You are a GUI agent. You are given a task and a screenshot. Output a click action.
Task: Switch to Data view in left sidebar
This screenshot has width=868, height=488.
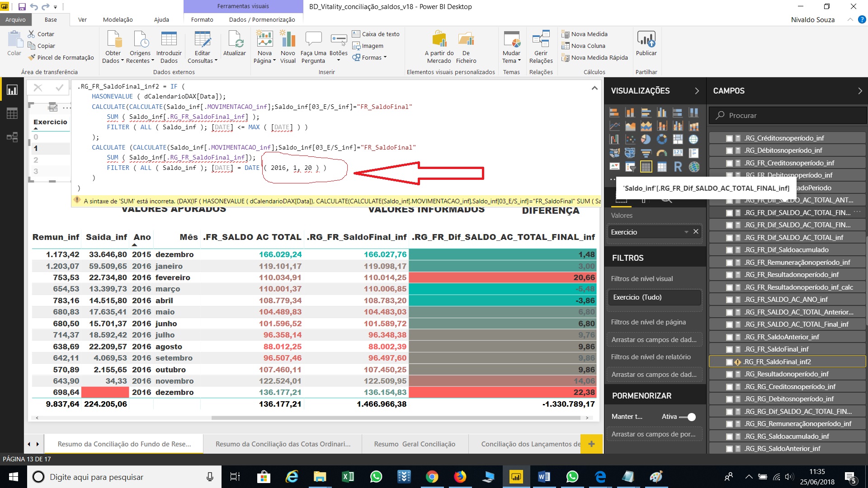click(x=12, y=113)
